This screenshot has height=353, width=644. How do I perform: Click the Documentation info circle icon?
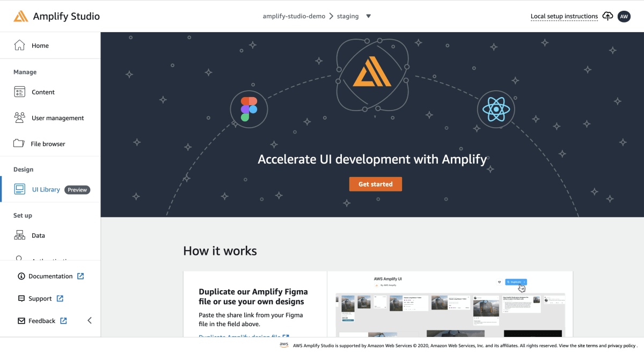pos(21,276)
